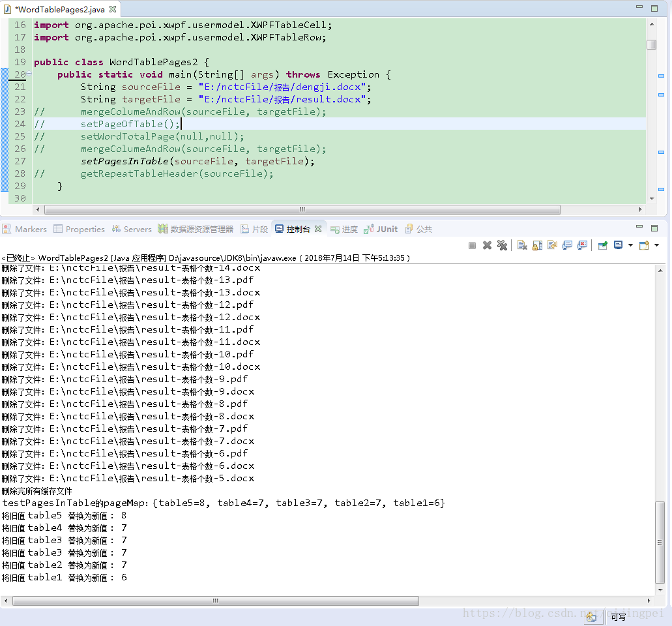Click the targetFile path string on line 22
Screen dimensions: 672x626
(282, 100)
